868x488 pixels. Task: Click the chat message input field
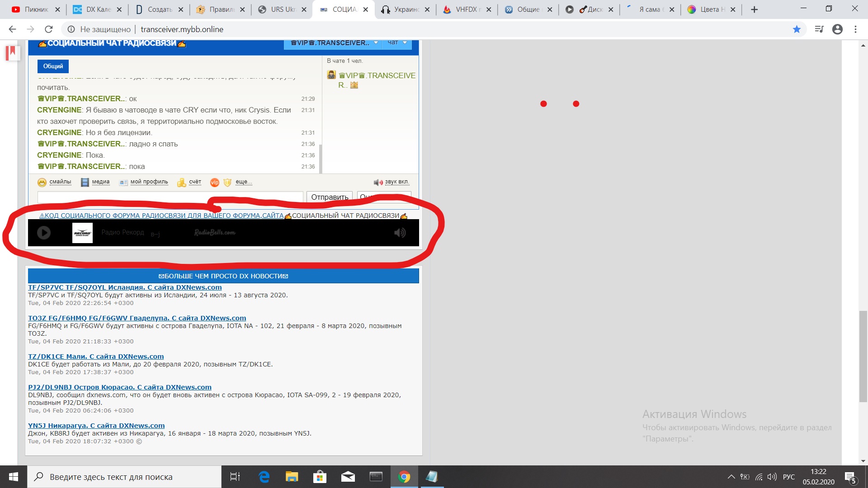click(x=170, y=197)
